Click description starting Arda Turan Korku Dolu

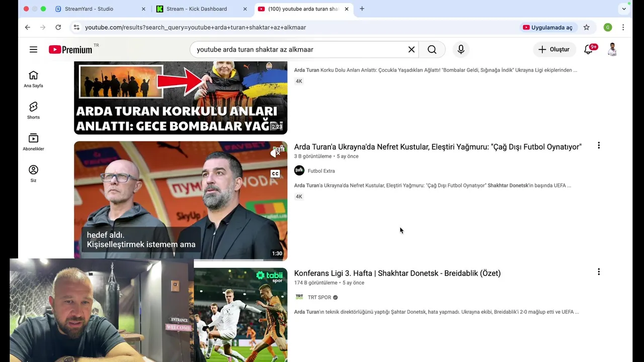click(x=436, y=70)
